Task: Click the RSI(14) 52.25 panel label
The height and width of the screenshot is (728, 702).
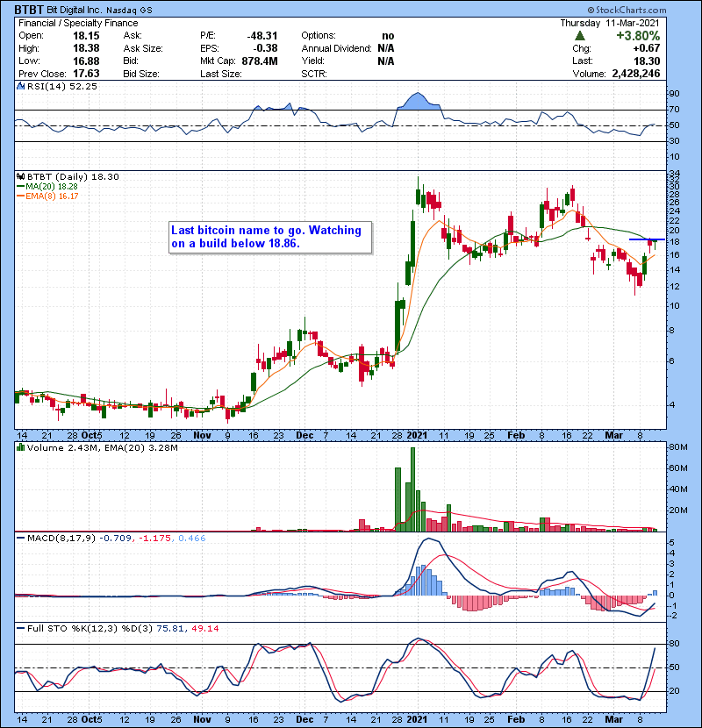Action: point(61,86)
